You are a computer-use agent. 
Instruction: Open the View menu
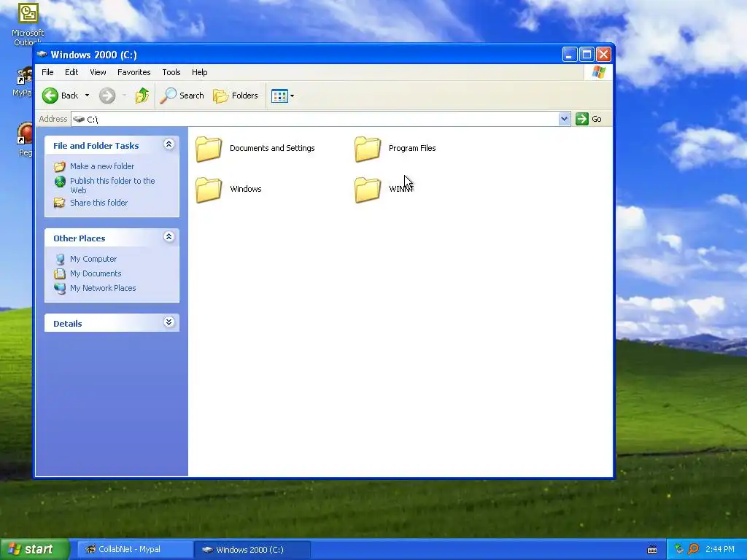tap(98, 72)
